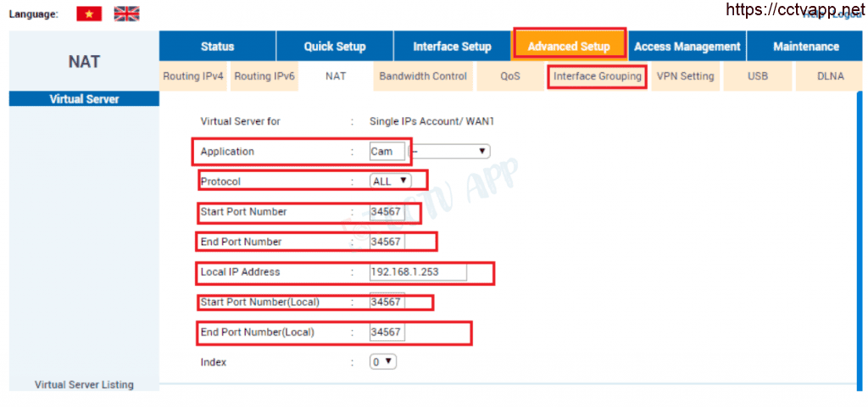Screen dimensions: 868x407
Task: Open the DLNA submenu
Action: pos(830,76)
